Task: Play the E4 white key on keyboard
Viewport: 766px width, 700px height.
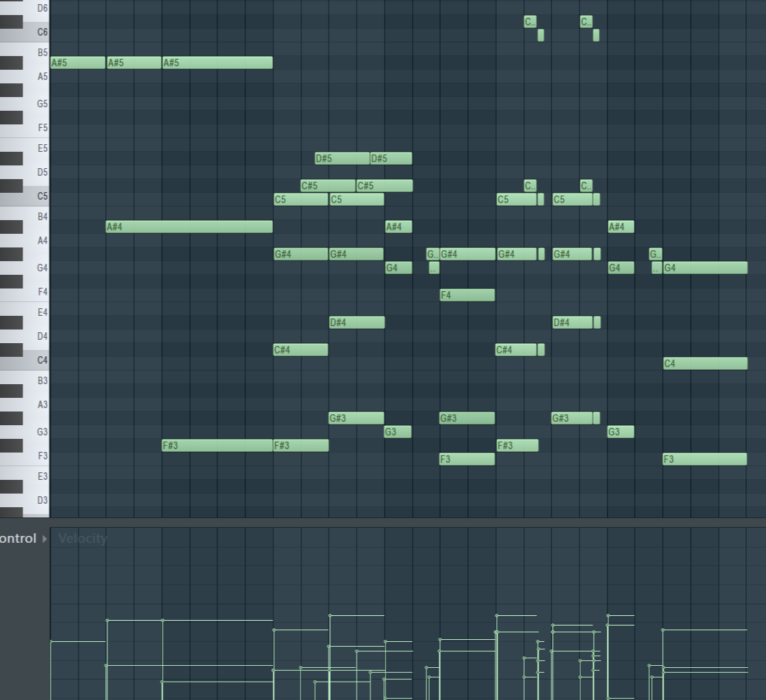Action: (36, 312)
